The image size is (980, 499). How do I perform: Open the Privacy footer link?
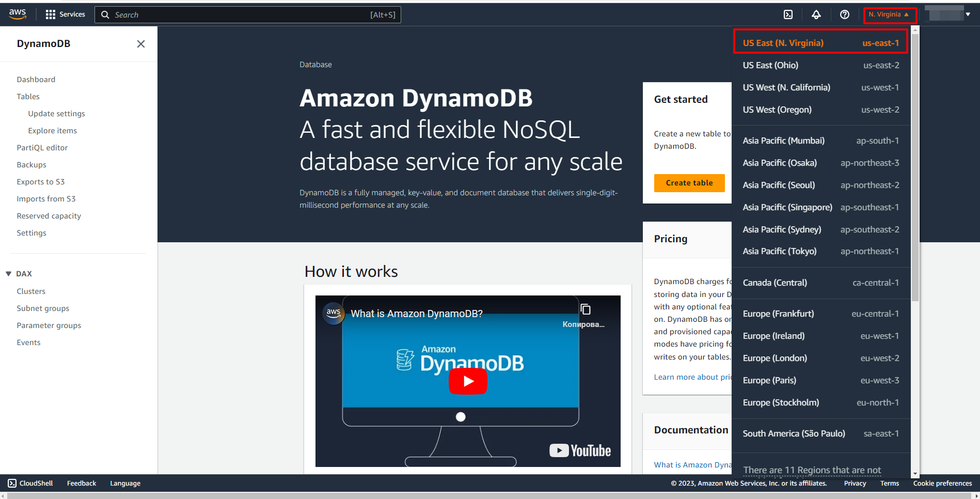855,484
